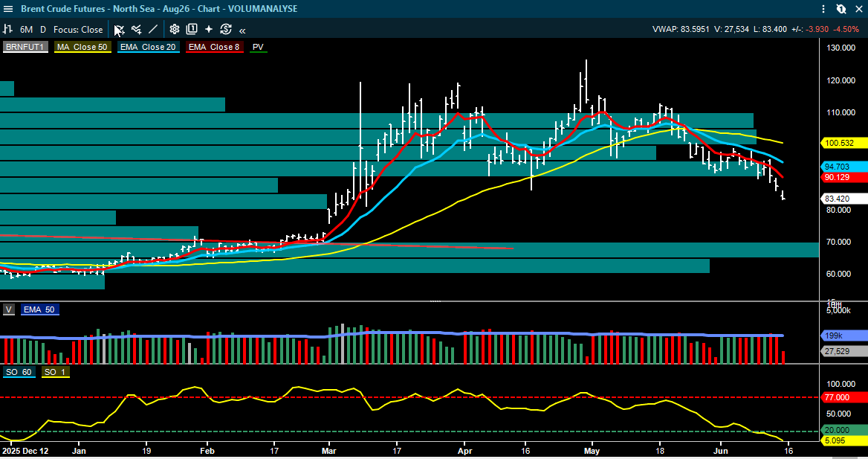This screenshot has height=459, width=868.
Task: Click the 77.000 overbought level tag
Action: tap(843, 397)
